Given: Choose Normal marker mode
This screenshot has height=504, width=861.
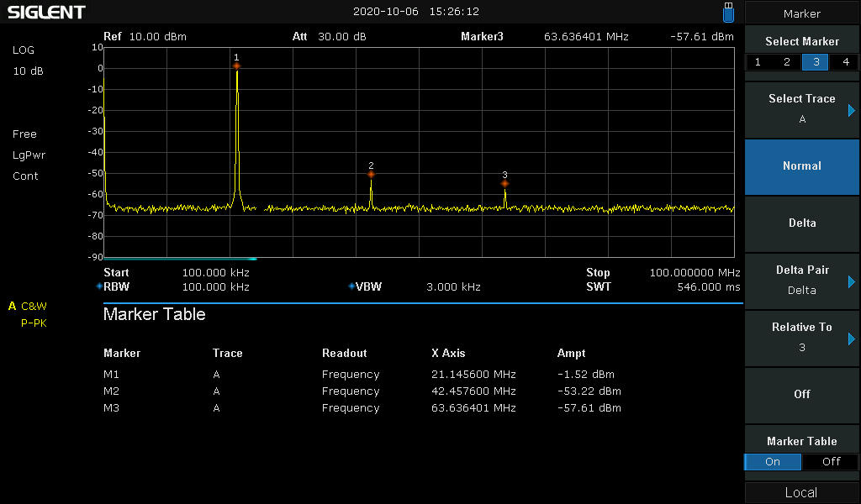Looking at the screenshot, I should [801, 166].
